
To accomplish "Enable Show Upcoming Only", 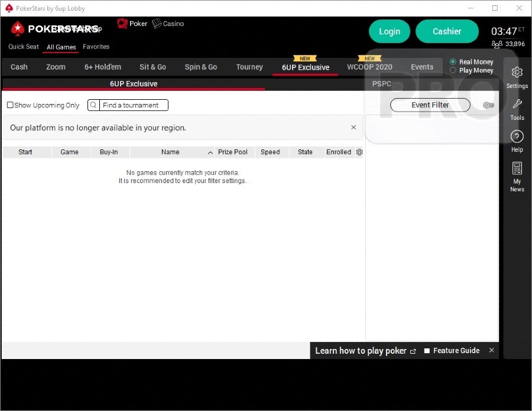I will click(9, 105).
